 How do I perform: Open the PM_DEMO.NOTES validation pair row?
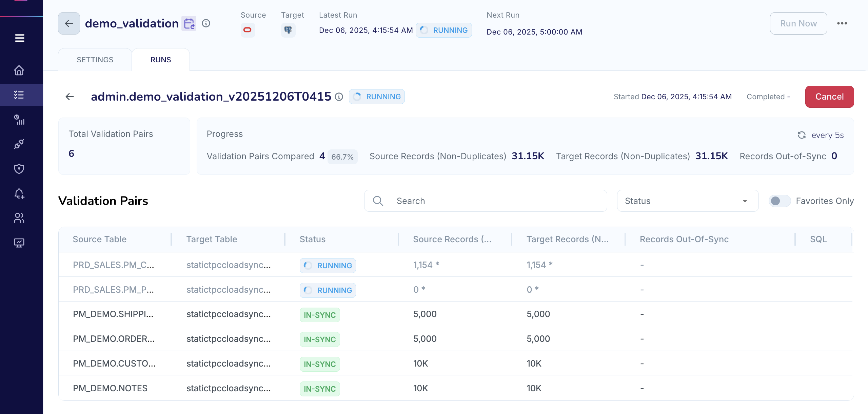pyautogui.click(x=110, y=388)
